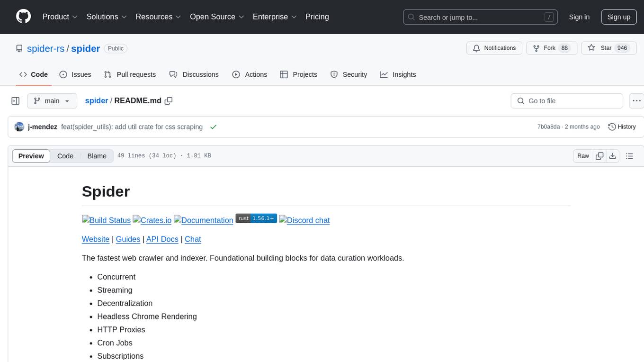The width and height of the screenshot is (644, 362).
Task: Open the Security tab
Action: coord(349,74)
